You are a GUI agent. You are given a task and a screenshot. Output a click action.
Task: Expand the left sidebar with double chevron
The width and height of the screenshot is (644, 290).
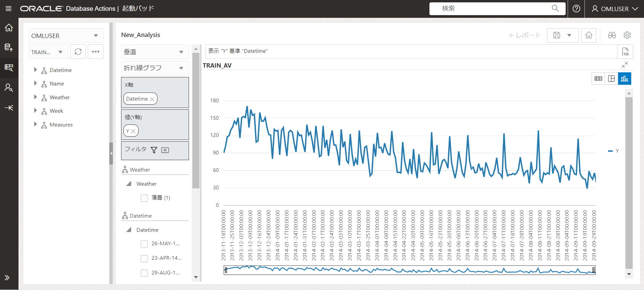click(x=7, y=278)
